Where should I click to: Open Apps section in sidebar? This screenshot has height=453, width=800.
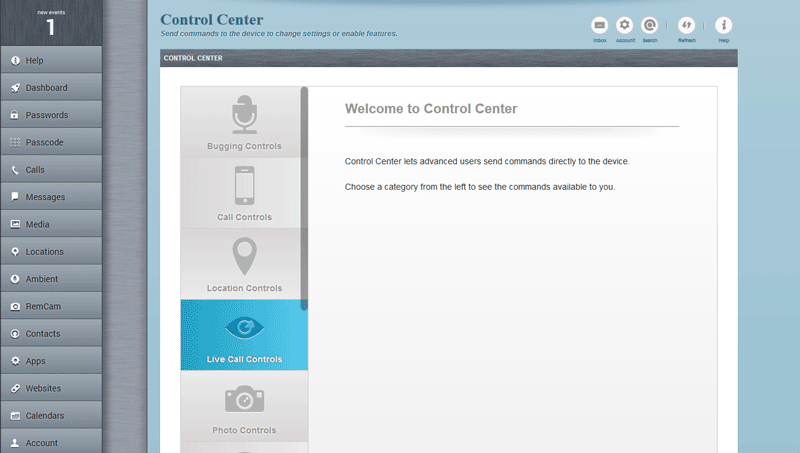51,361
